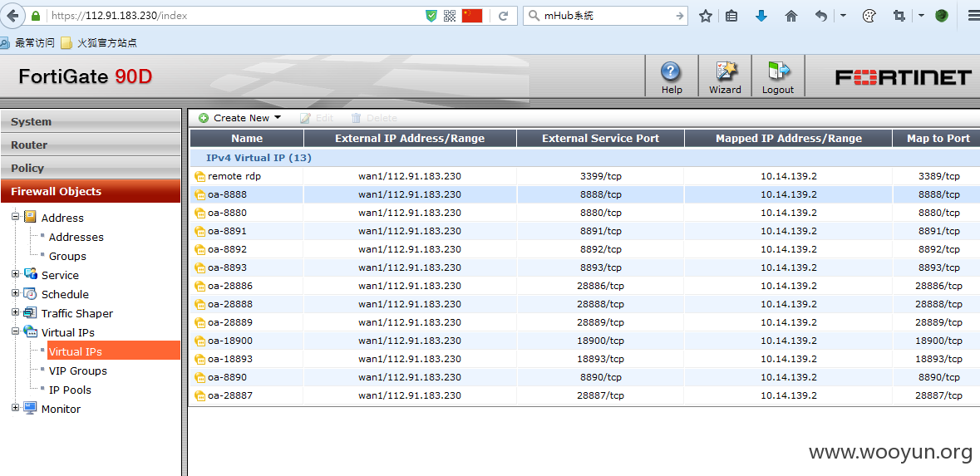980x476 pixels.
Task: Open the Router menu section
Action: [91, 145]
